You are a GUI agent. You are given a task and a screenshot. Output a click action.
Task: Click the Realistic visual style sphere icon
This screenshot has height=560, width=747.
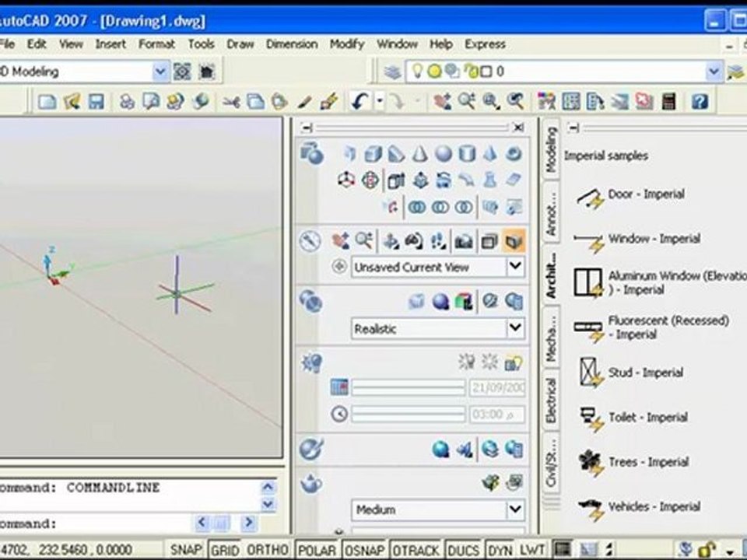[440, 301]
